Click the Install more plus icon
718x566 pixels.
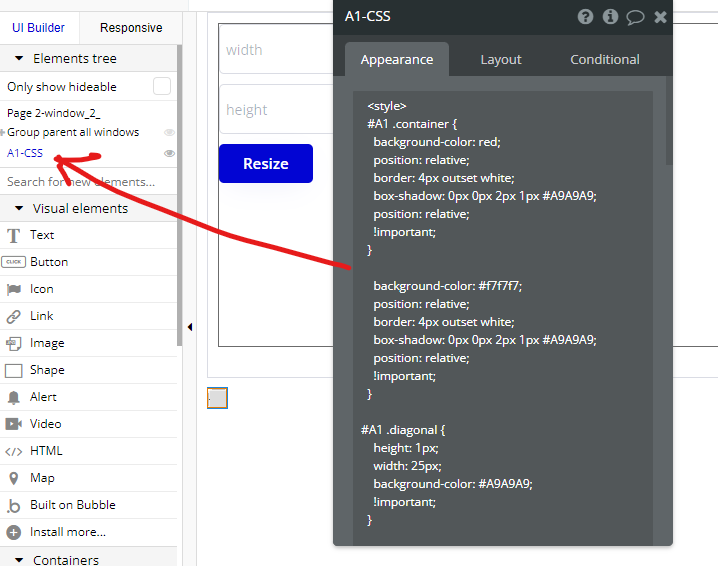[13, 532]
